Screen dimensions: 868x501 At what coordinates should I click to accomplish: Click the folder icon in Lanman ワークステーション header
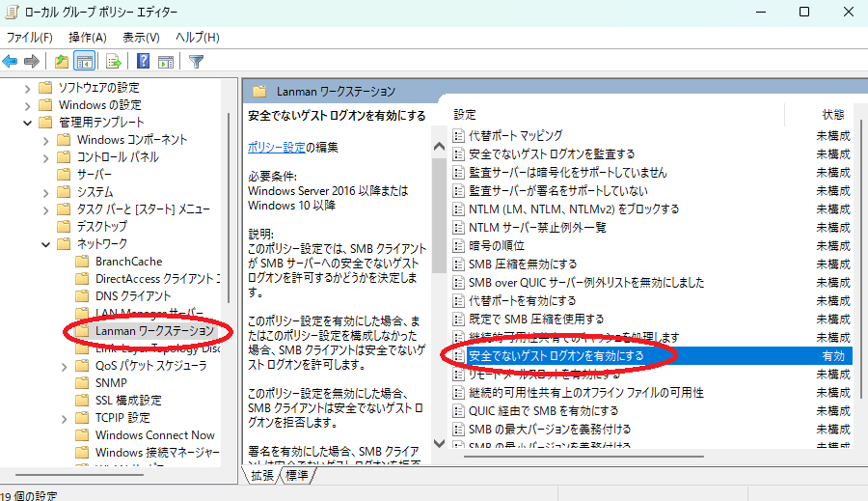click(x=259, y=92)
